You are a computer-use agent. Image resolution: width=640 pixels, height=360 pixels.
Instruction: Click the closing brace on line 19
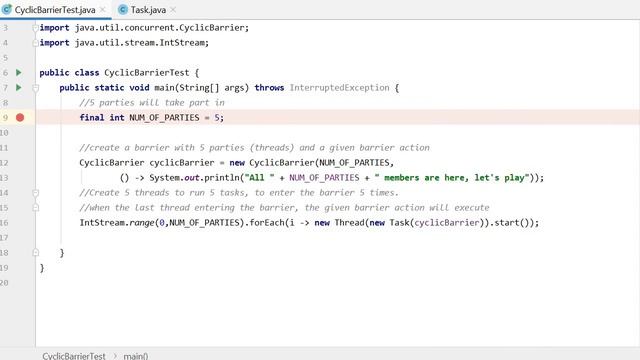[42, 268]
